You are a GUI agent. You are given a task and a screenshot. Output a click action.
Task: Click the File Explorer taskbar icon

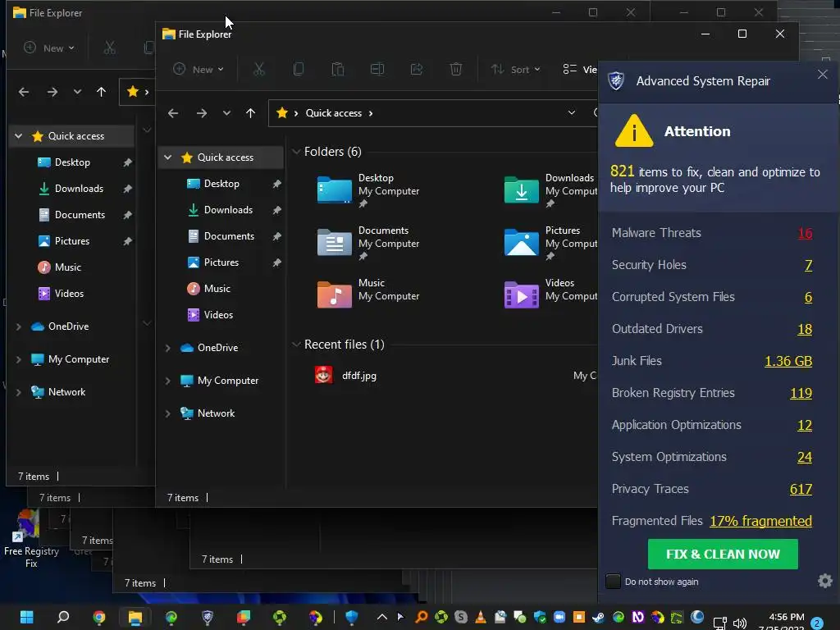point(135,617)
